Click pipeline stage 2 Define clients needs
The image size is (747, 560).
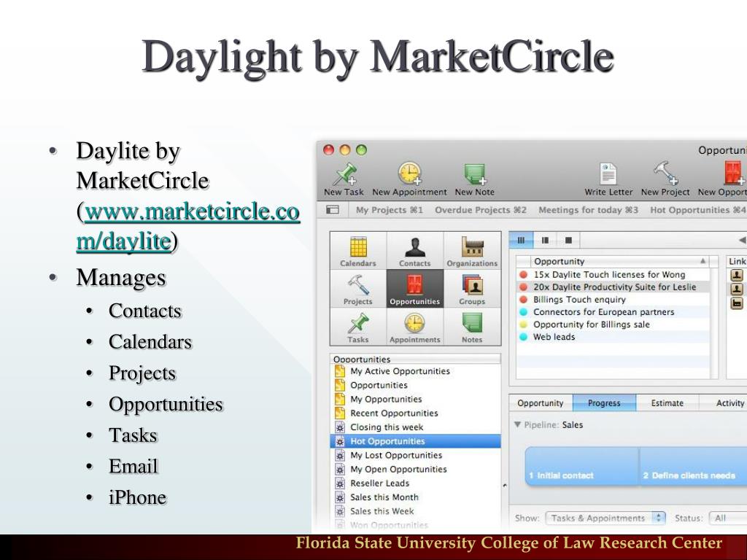click(693, 466)
